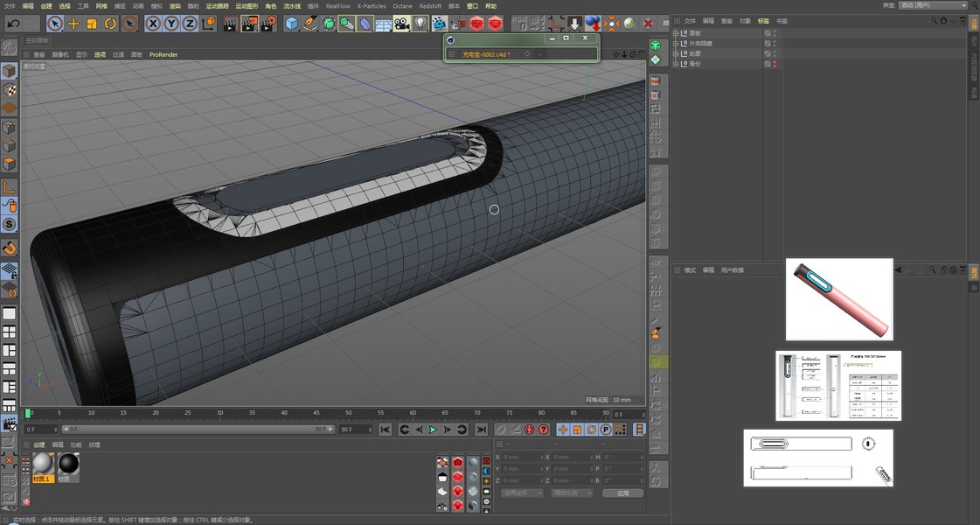Select the Move tool in top toolbar

pos(73,24)
